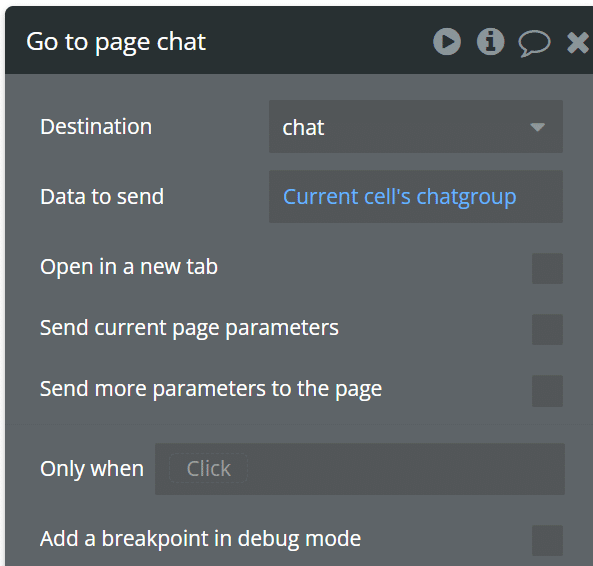Click the Add a breakpoint in debug mode label

(200, 539)
